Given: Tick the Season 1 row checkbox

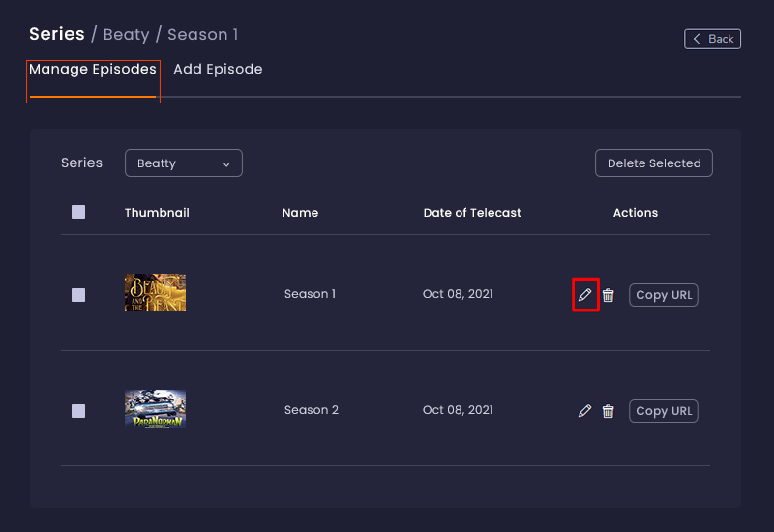Looking at the screenshot, I should (x=78, y=295).
